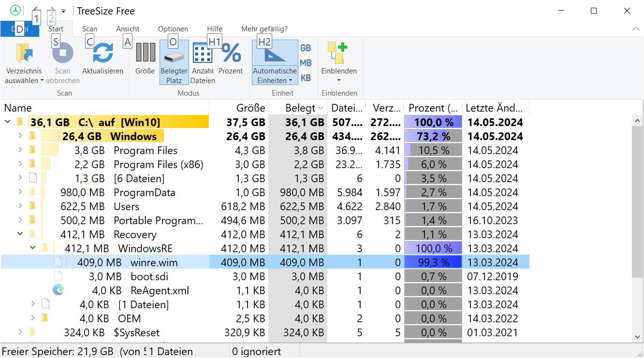Expand the $SysReset folder node
644x358 pixels.
[x=20, y=332]
